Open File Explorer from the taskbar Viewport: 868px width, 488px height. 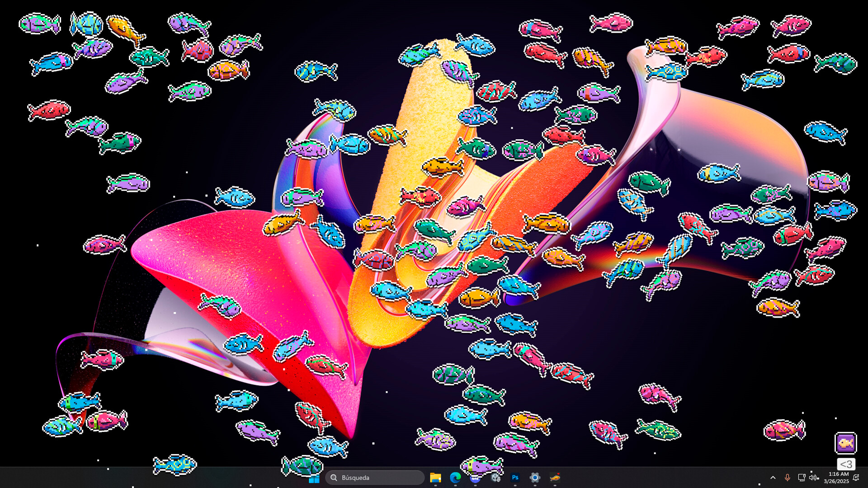pos(435,478)
